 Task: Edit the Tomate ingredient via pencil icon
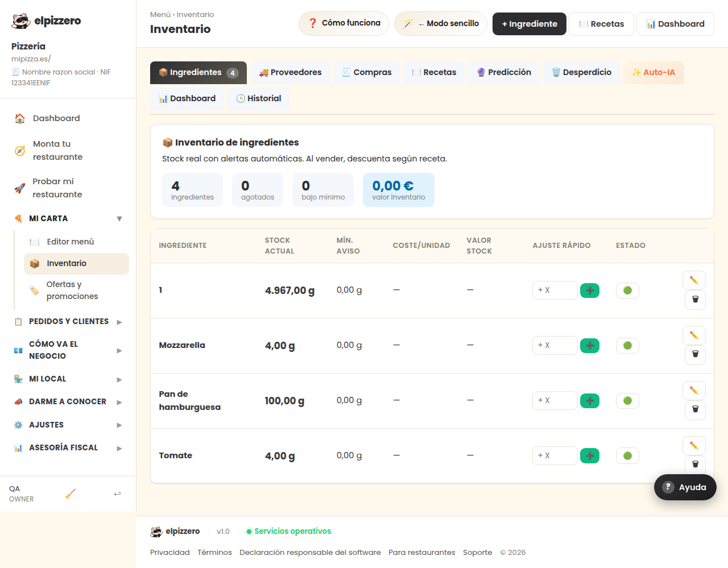694,446
